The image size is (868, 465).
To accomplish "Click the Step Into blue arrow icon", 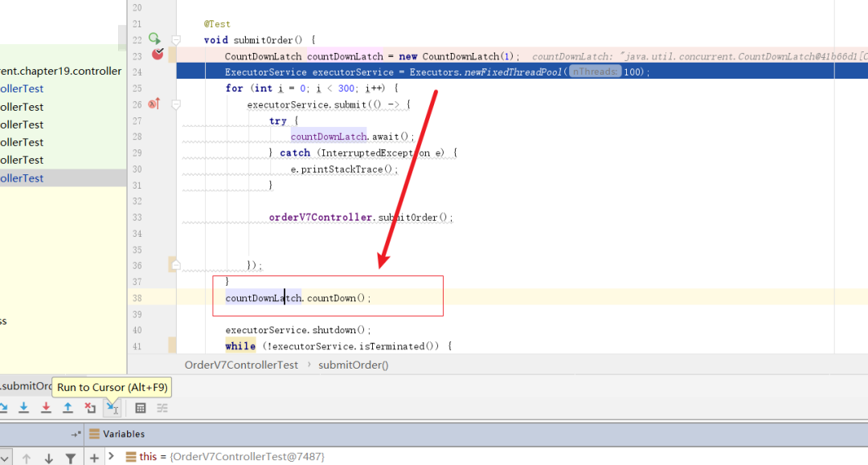I will click(24, 408).
